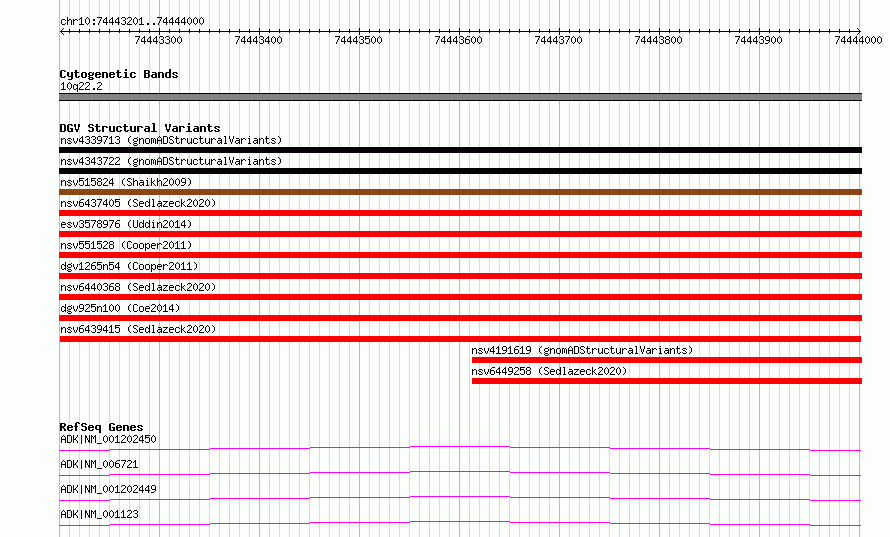Click the 74443700 ruler tick label
The image size is (890, 537).
click(559, 40)
